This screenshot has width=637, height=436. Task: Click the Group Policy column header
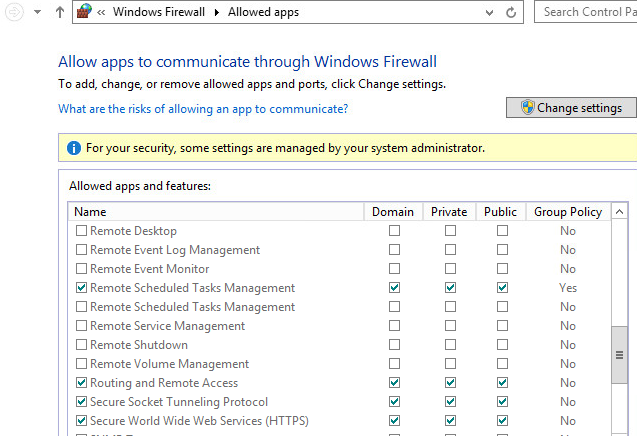[568, 212]
